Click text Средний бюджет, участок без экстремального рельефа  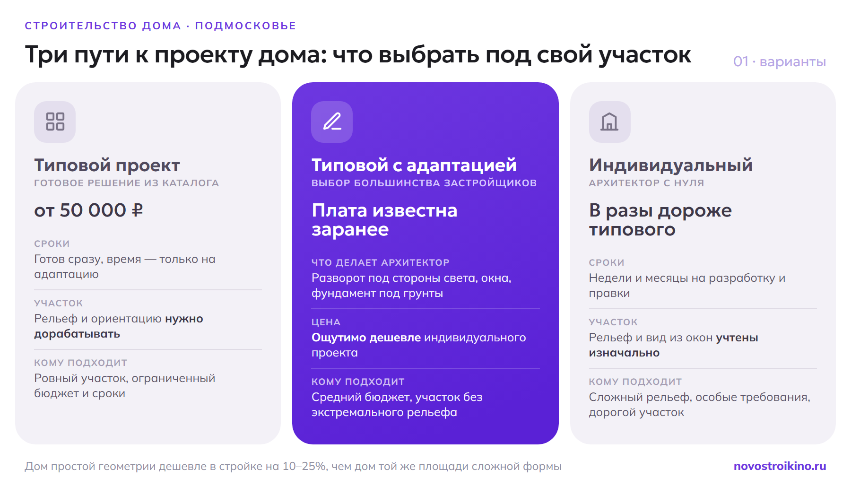(x=397, y=405)
